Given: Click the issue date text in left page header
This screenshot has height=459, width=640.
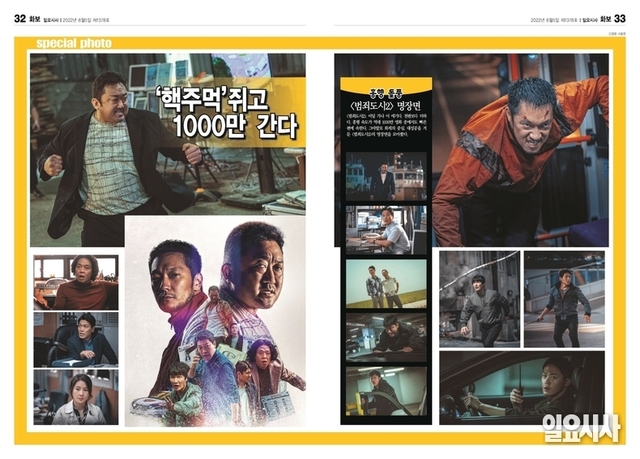Looking at the screenshot, I should [x=86, y=20].
